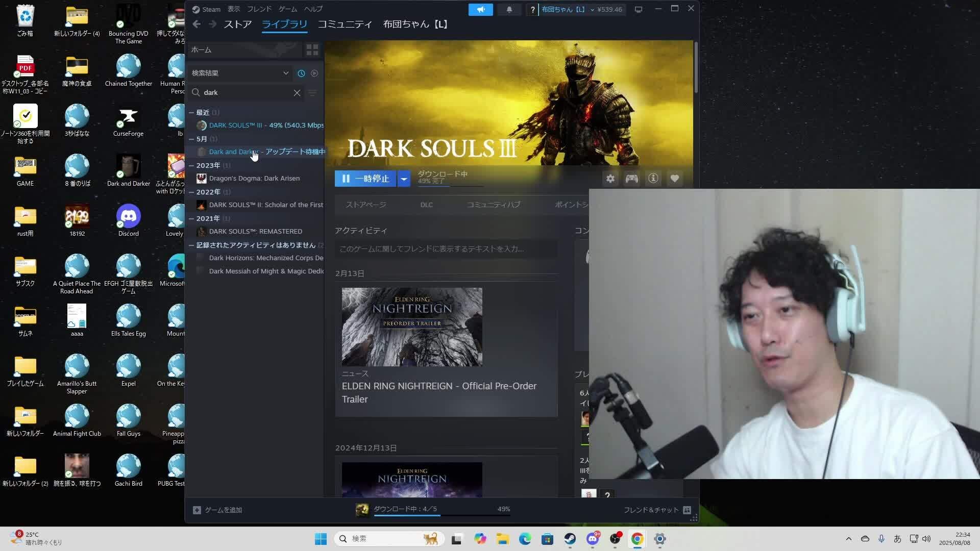Clear the dark search field

297,92
